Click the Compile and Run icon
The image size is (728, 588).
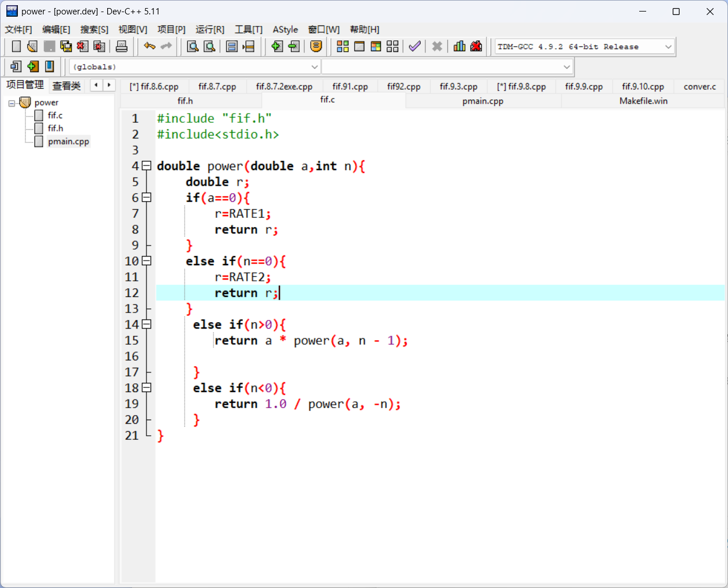pos(376,47)
